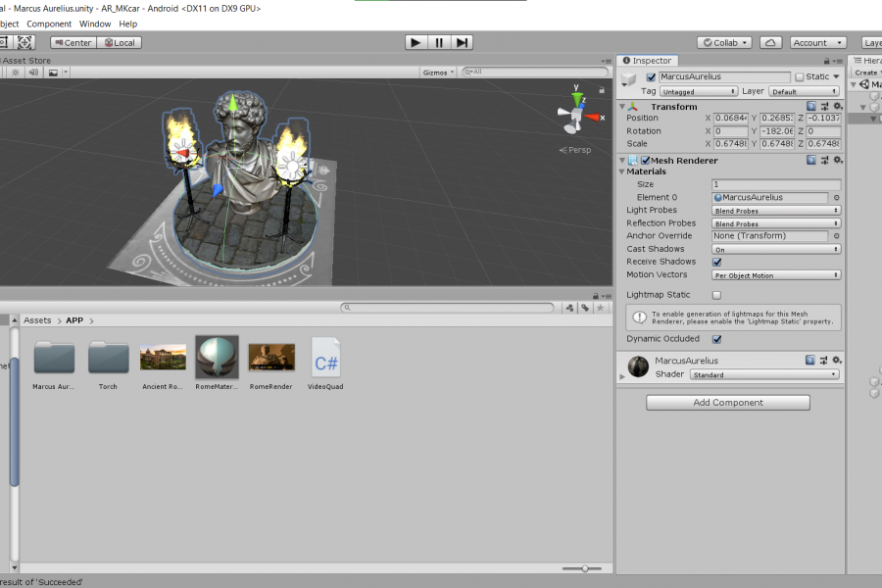Click the Add Component button
Image resolution: width=882 pixels, height=588 pixels.
click(728, 403)
